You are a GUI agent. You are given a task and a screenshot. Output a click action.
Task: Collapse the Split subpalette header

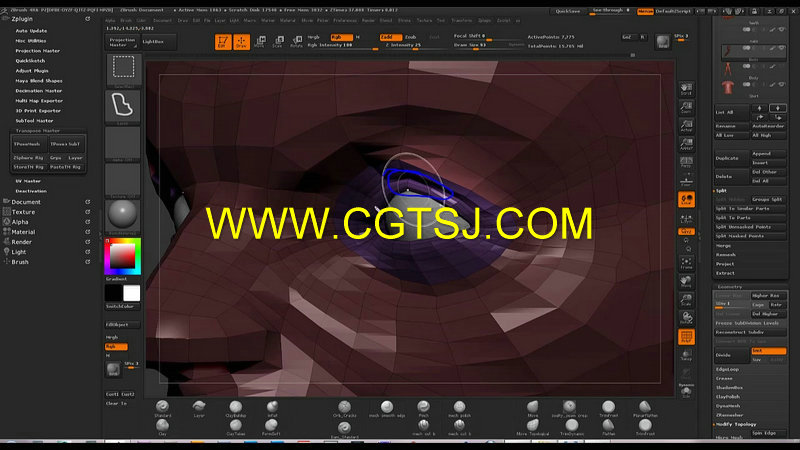tap(721, 190)
